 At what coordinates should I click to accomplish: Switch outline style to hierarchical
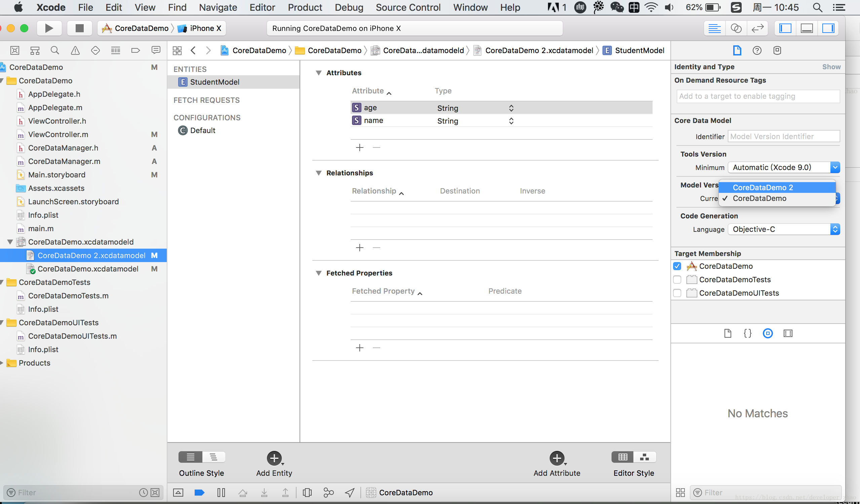(x=213, y=457)
